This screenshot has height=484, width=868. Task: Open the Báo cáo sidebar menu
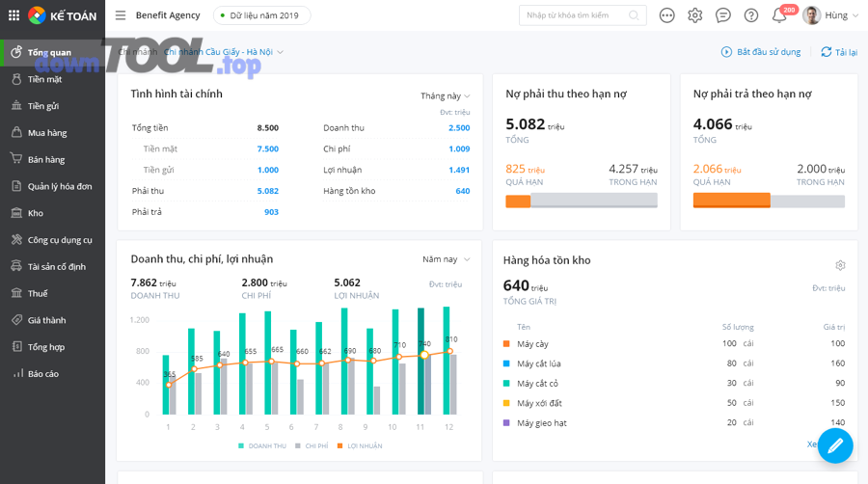point(43,374)
